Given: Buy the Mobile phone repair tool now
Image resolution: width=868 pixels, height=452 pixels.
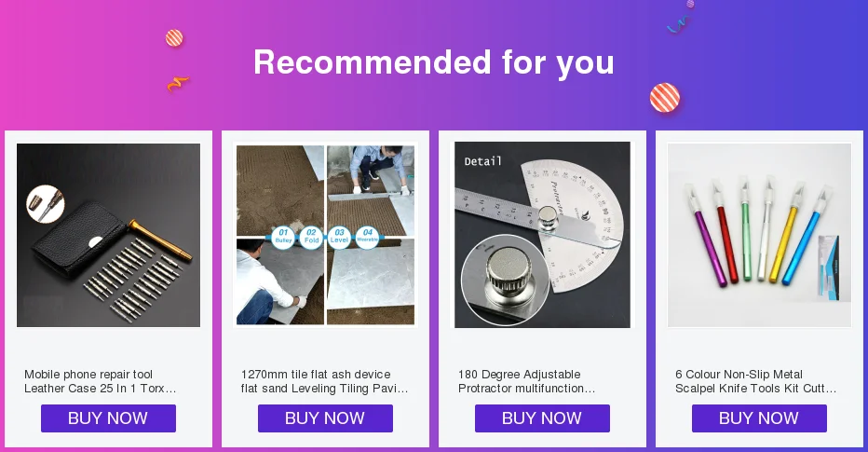Looking at the screenshot, I should point(108,418).
